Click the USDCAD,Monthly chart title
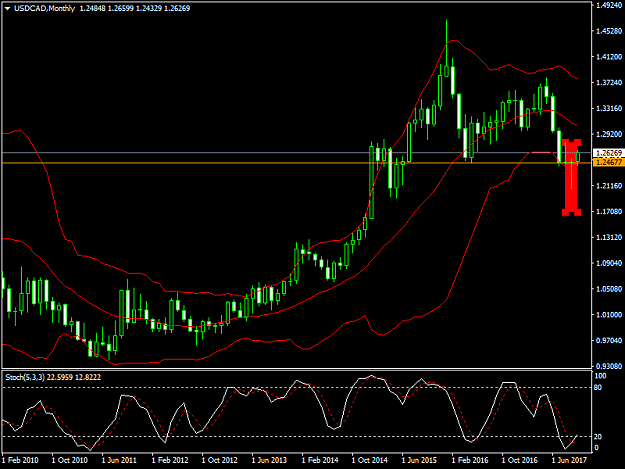Screen dimensions: 625x469 pyautogui.click(x=44, y=8)
